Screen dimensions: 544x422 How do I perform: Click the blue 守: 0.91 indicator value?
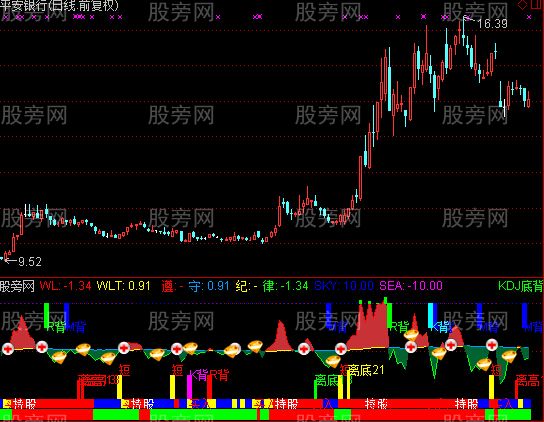(x=209, y=286)
